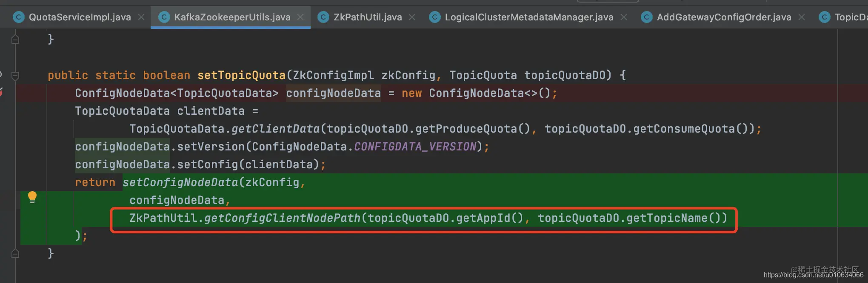
Task: Close the KafkaZookeeperUtils.java tab
Action: tap(300, 17)
